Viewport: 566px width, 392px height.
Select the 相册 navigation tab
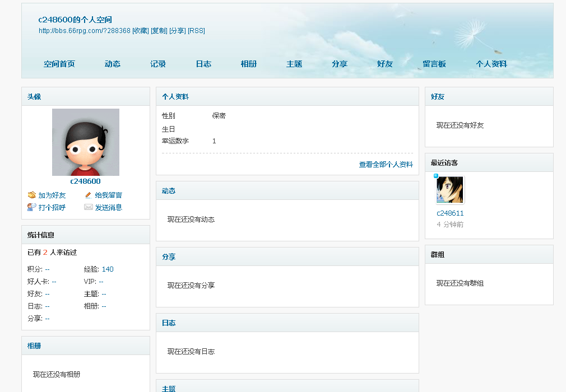249,64
